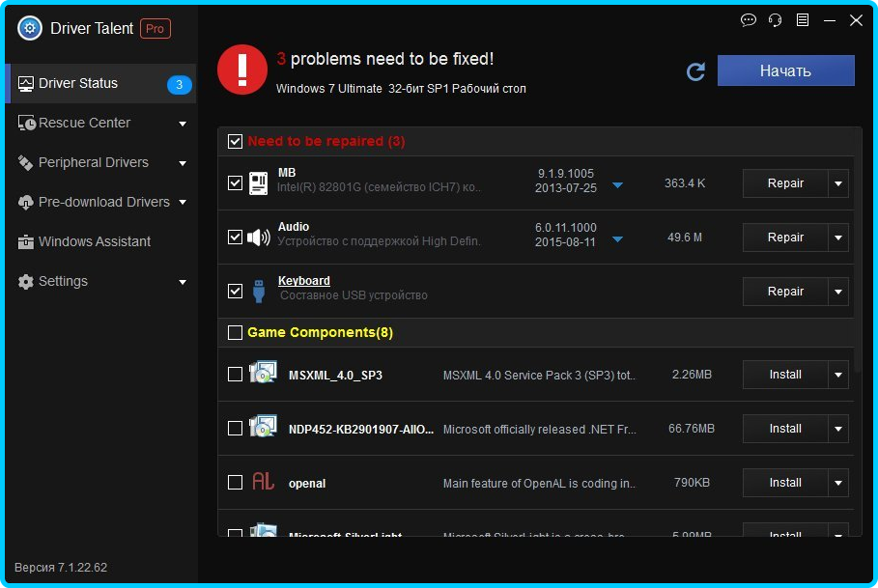Click the MSXML_4.0_SP3 installer icon
Image resolution: width=878 pixels, height=588 pixels.
263,373
